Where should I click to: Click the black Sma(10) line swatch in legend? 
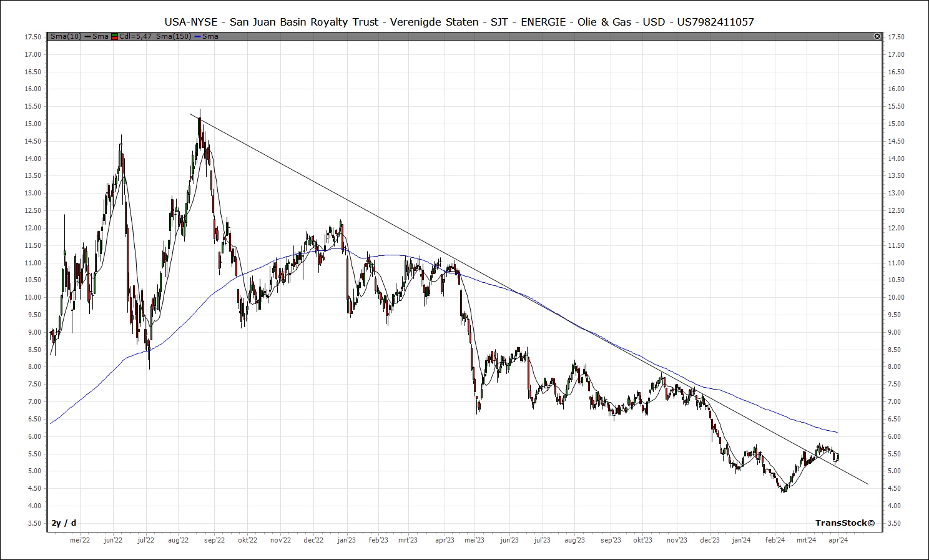[87, 37]
